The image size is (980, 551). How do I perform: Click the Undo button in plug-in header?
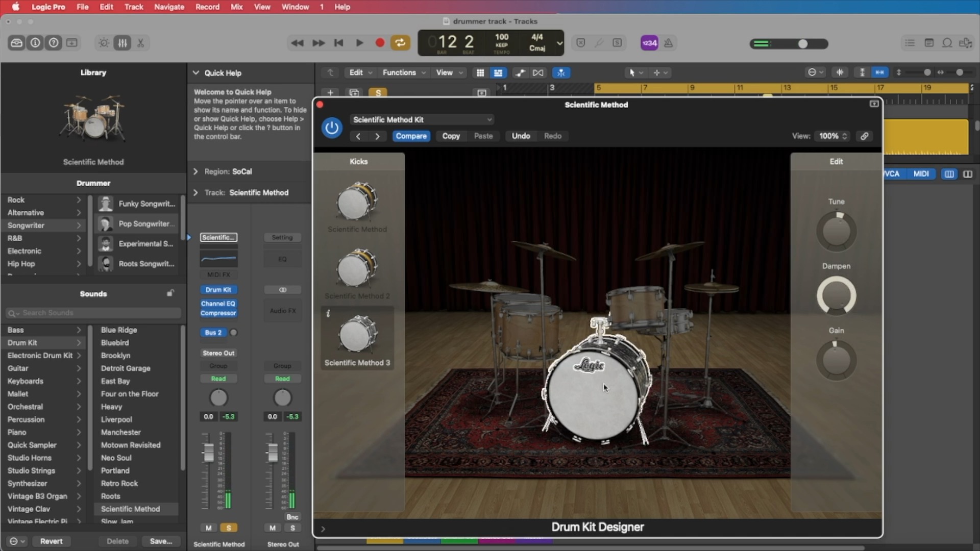pyautogui.click(x=521, y=136)
